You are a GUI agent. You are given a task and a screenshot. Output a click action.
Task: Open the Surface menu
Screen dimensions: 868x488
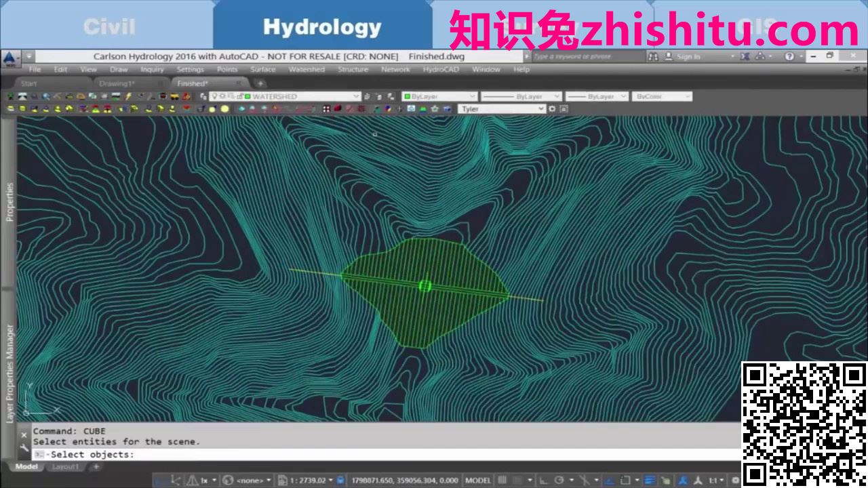[x=262, y=69]
